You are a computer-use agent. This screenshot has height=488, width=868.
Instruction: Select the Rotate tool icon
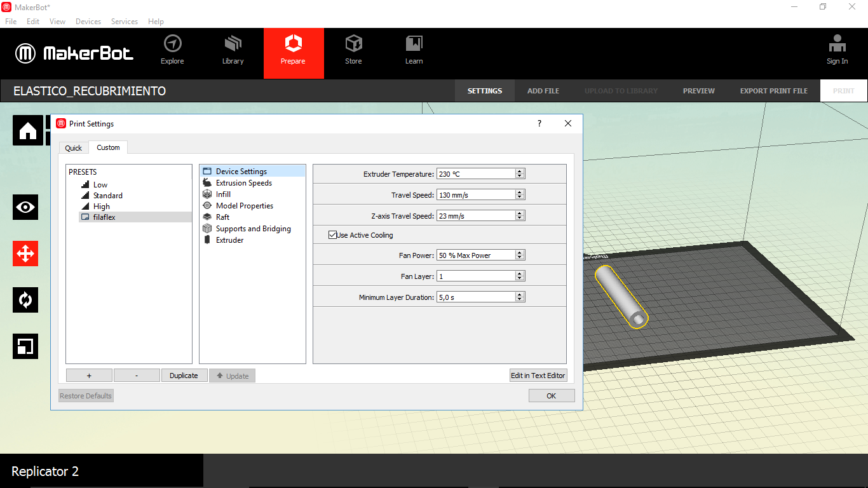tap(25, 300)
